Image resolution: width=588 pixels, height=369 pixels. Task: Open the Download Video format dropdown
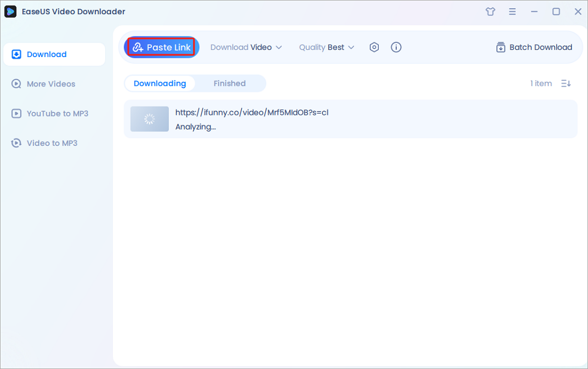[246, 47]
